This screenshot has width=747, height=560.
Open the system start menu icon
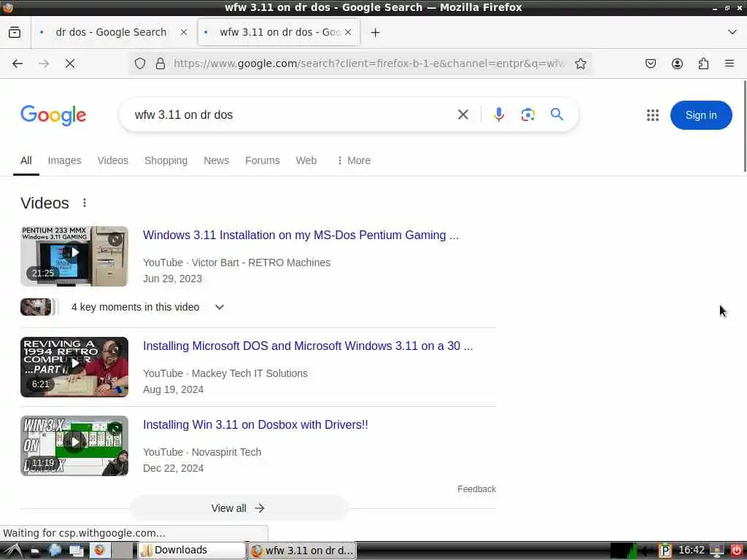click(x=13, y=551)
